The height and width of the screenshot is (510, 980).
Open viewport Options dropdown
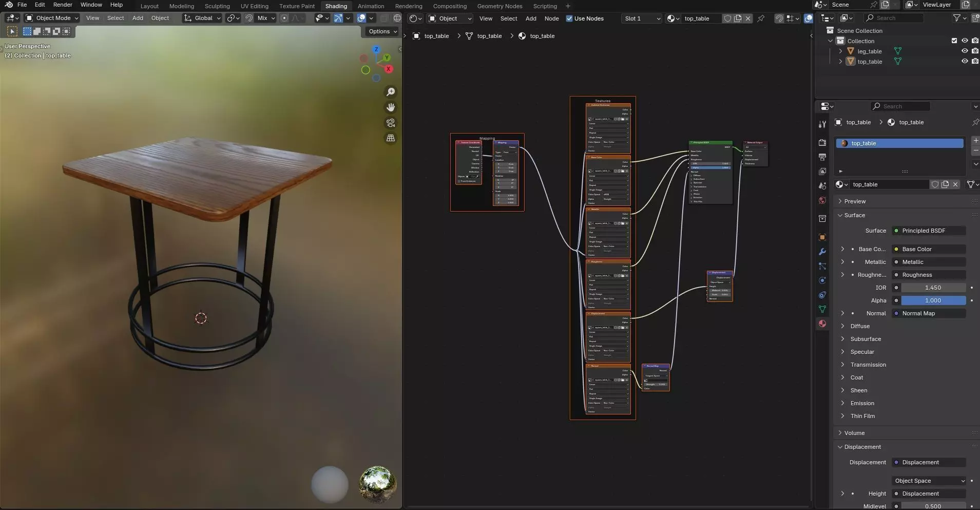382,31
